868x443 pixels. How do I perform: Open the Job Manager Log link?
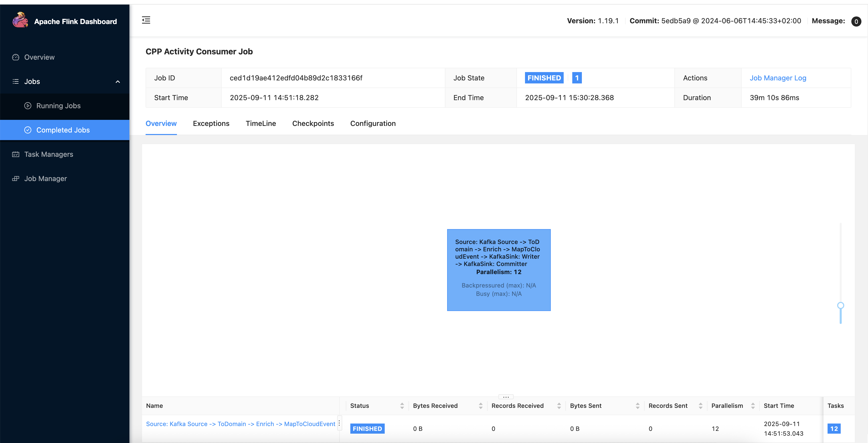pos(778,78)
